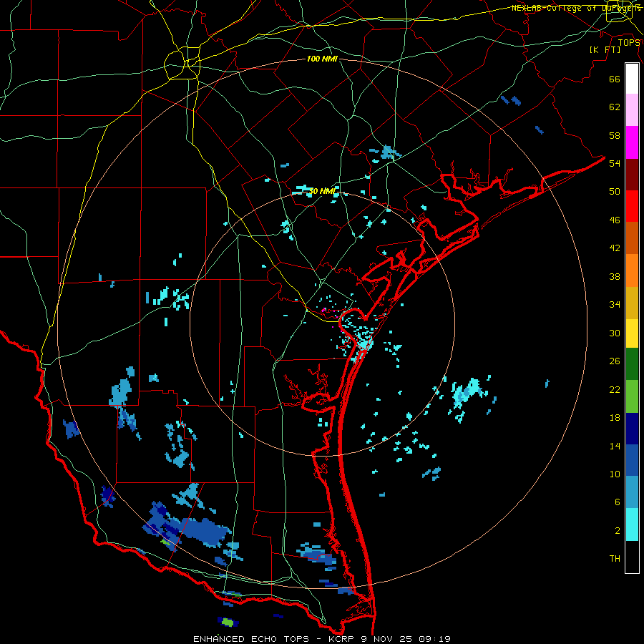The image size is (644, 644).
Task: Click the dark orange legend swatch
Action: pyautogui.click(x=632, y=238)
